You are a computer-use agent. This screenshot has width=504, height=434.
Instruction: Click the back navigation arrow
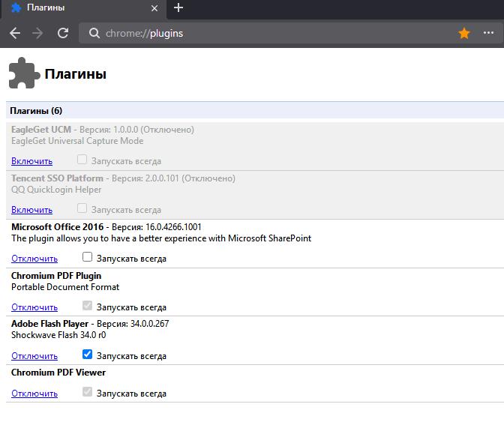[x=15, y=33]
